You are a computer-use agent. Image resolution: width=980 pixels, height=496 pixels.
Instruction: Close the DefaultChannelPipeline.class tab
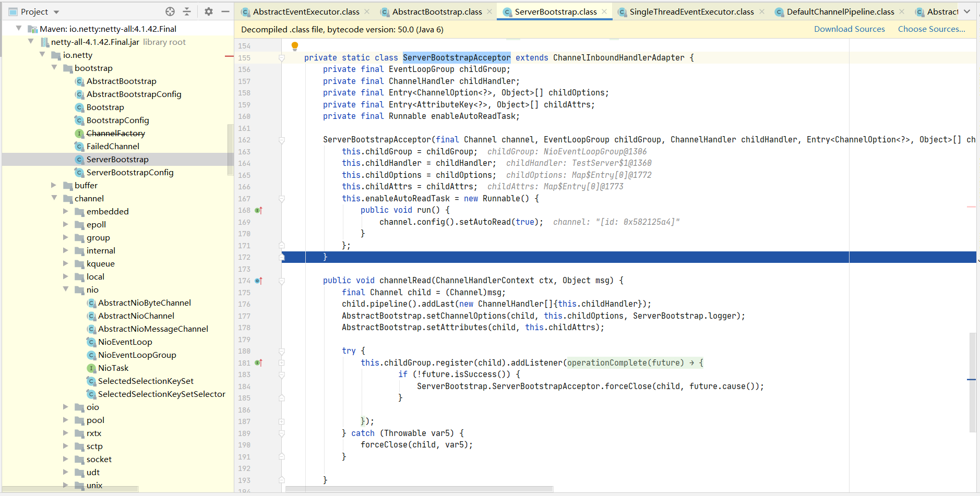[902, 11]
